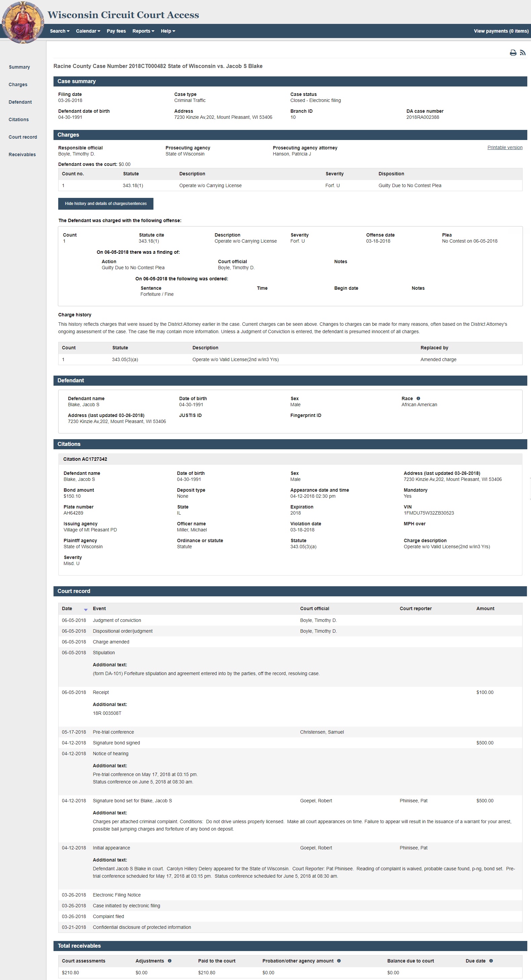Click statute 343.18(1) in charges table
This screenshot has height=980, width=531.
[x=133, y=186]
